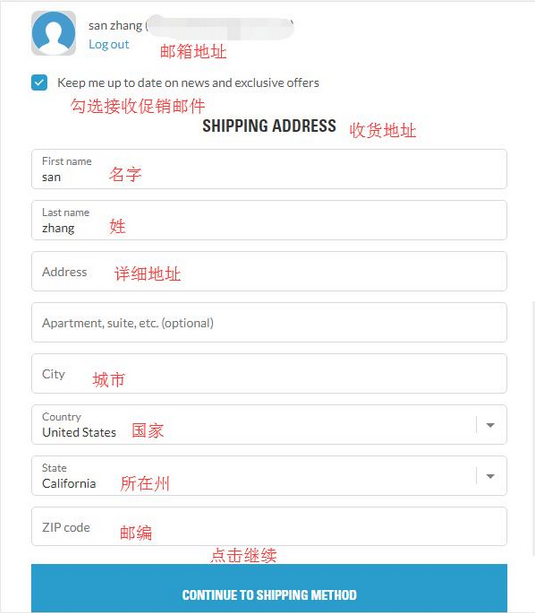Open the State dropdown showing California
This screenshot has width=535, height=613.
pos(269,476)
